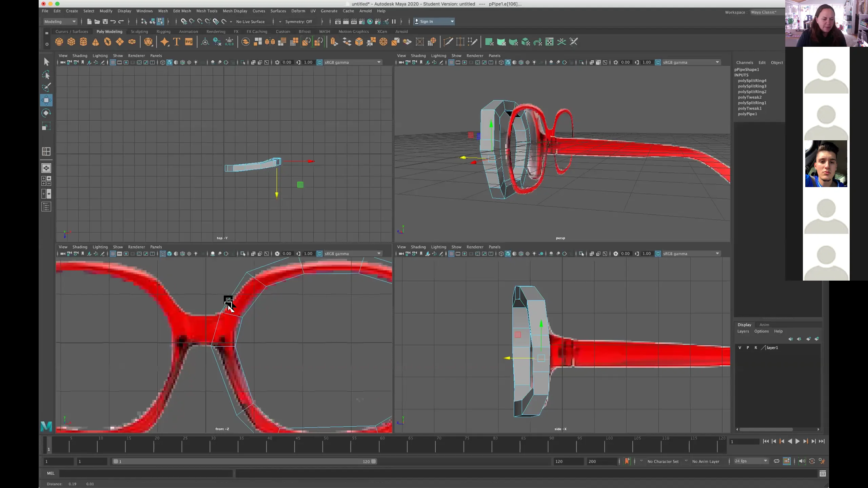
Task: Click the polygon Type text shelf icon
Action: click(x=177, y=42)
